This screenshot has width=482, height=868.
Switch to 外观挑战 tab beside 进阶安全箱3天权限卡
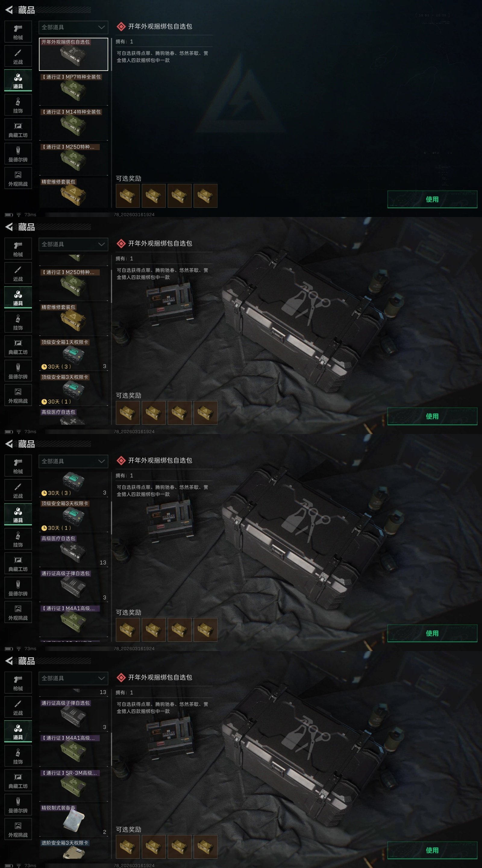18,830
